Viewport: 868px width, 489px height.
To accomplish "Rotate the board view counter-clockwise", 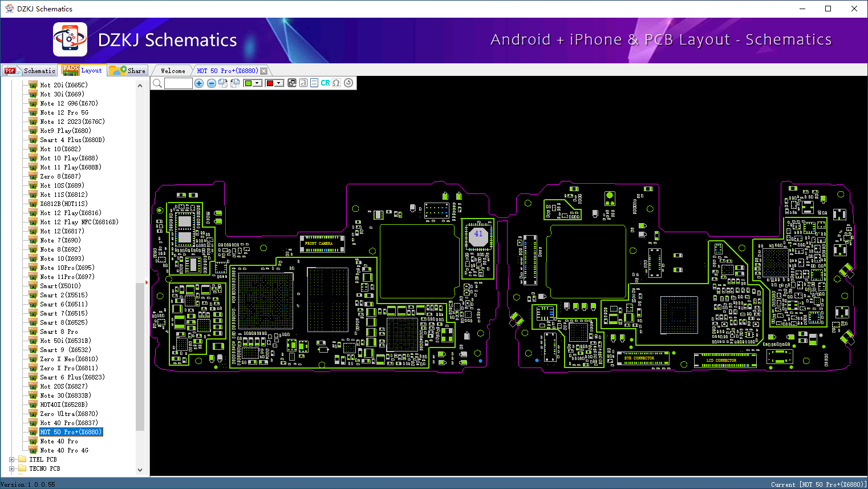I will click(x=235, y=83).
